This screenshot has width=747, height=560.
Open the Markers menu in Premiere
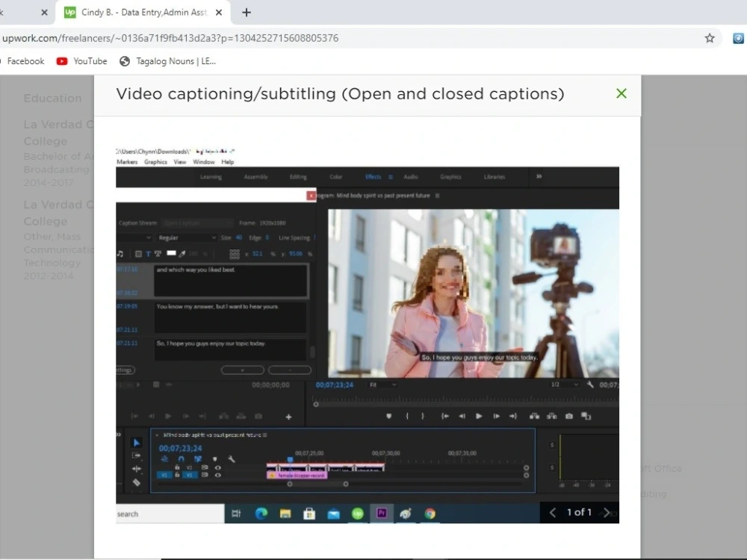(127, 162)
